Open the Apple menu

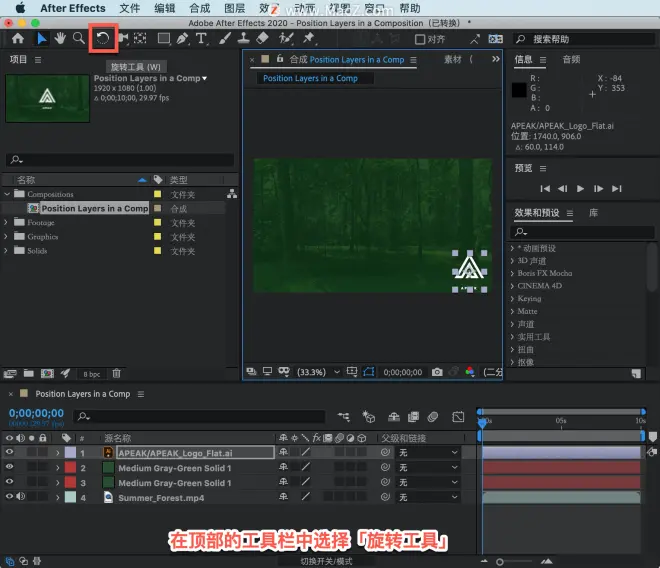coord(20,8)
